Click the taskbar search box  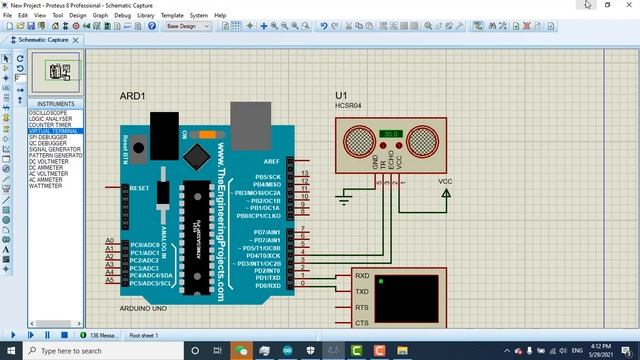coord(103,351)
